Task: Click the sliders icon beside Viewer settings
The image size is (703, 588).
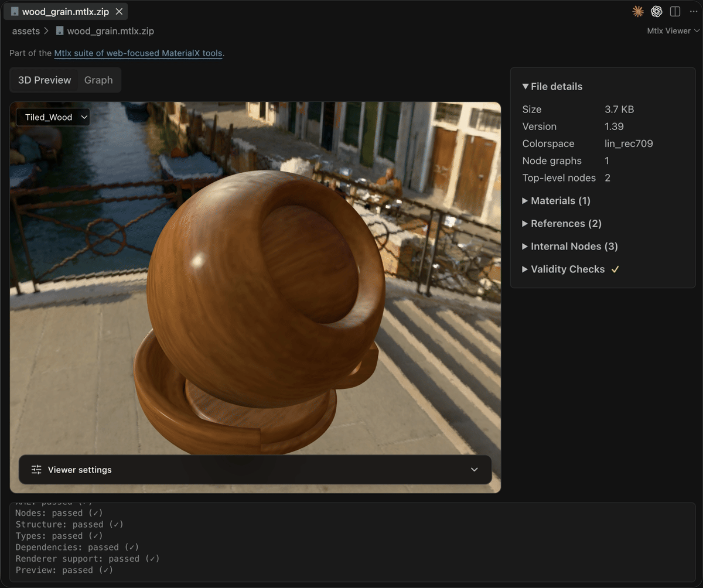Action: click(x=36, y=470)
